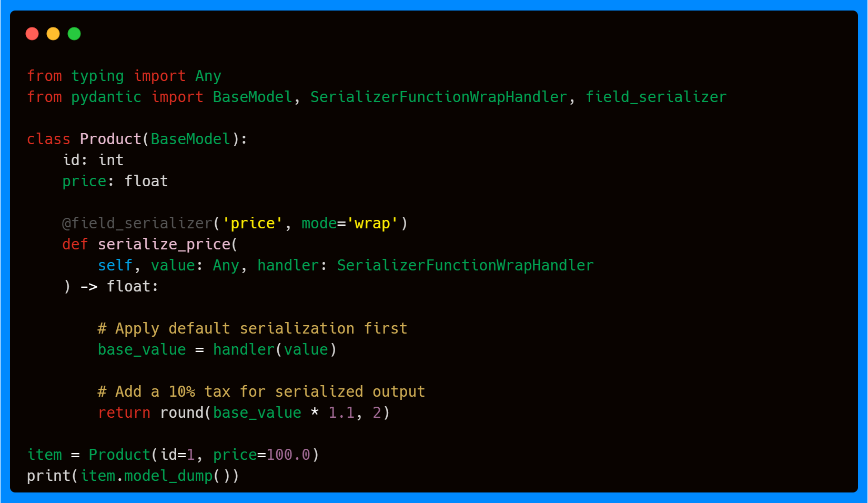This screenshot has height=503, width=868.
Task: Click 'model_dump' in the print statement
Action: (168, 476)
